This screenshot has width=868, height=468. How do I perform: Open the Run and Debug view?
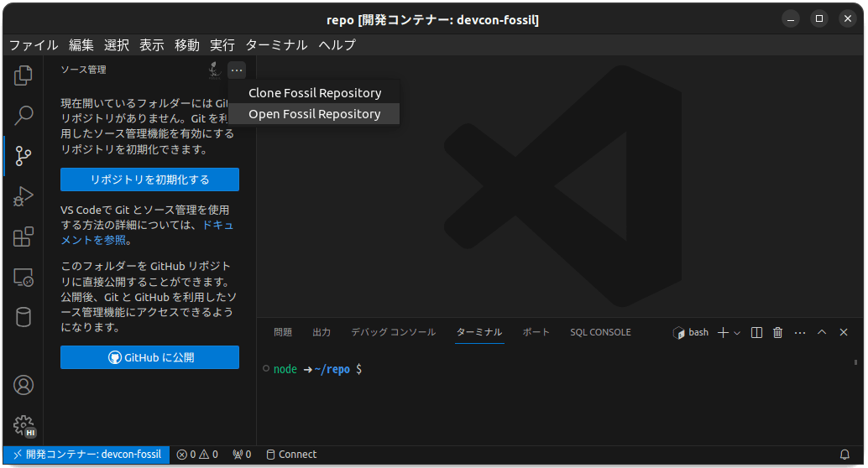pyautogui.click(x=24, y=195)
